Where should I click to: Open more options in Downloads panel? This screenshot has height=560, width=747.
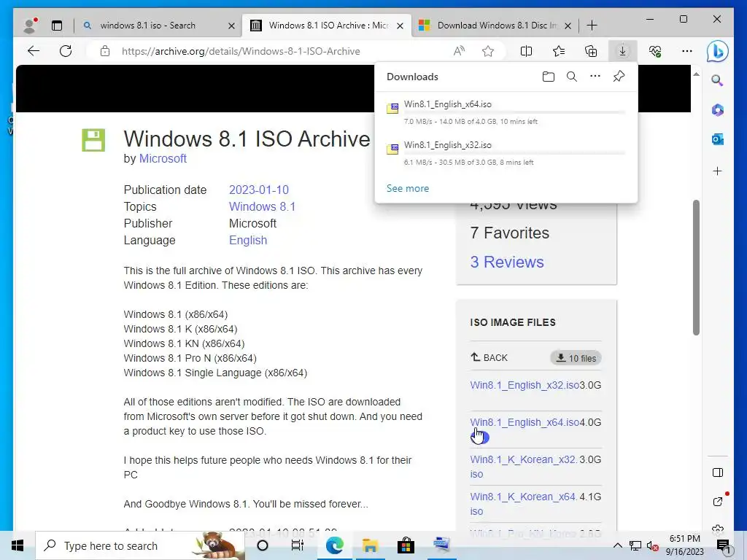tap(595, 76)
